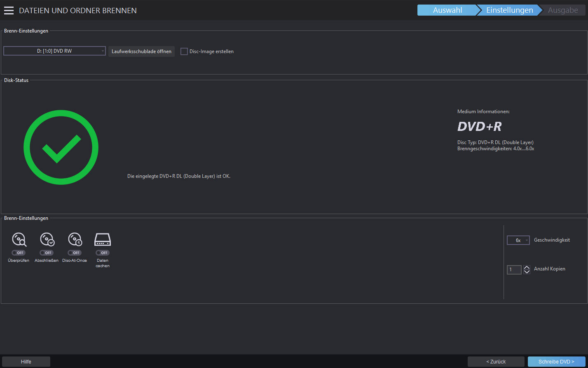Click the Überprüfen disc verify icon
Viewport: 588px width, 368px height.
[19, 239]
